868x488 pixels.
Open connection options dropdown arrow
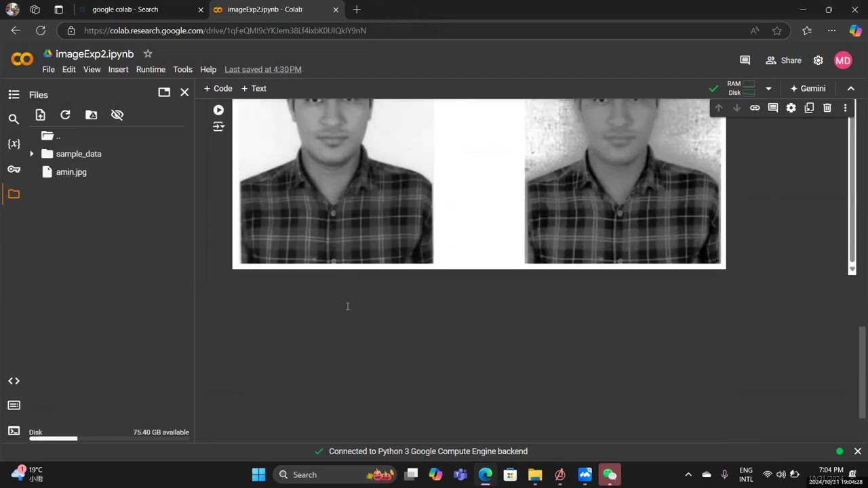pyautogui.click(x=768, y=89)
